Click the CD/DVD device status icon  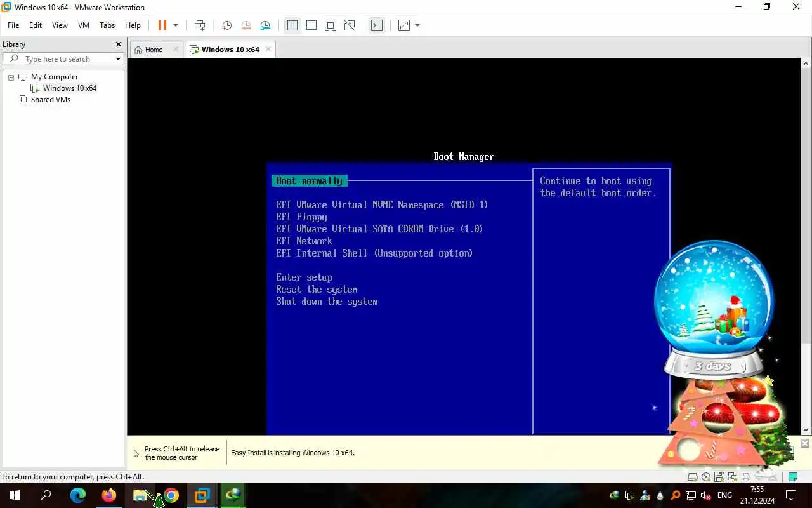coord(706,477)
